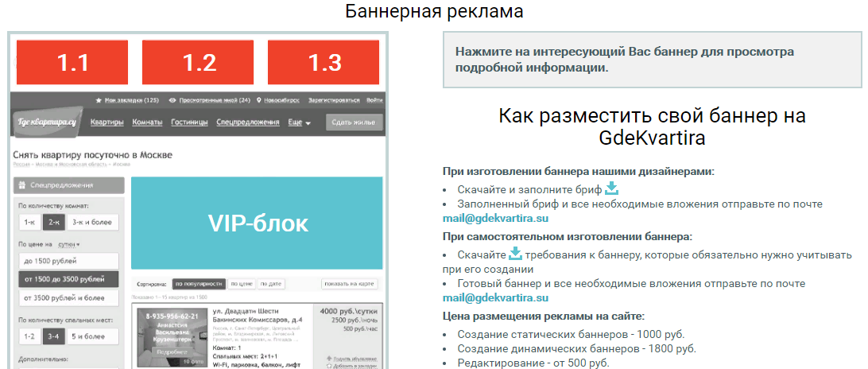The image size is (868, 369).
Task: Click heading Как разместить свой баннер на GdeKvartira
Action: pos(652,126)
